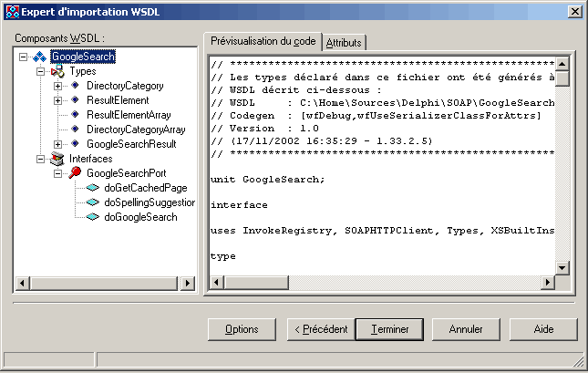Select the doSpellingSuggestion tree item
Image resolution: width=588 pixels, height=373 pixels.
pyautogui.click(x=149, y=202)
